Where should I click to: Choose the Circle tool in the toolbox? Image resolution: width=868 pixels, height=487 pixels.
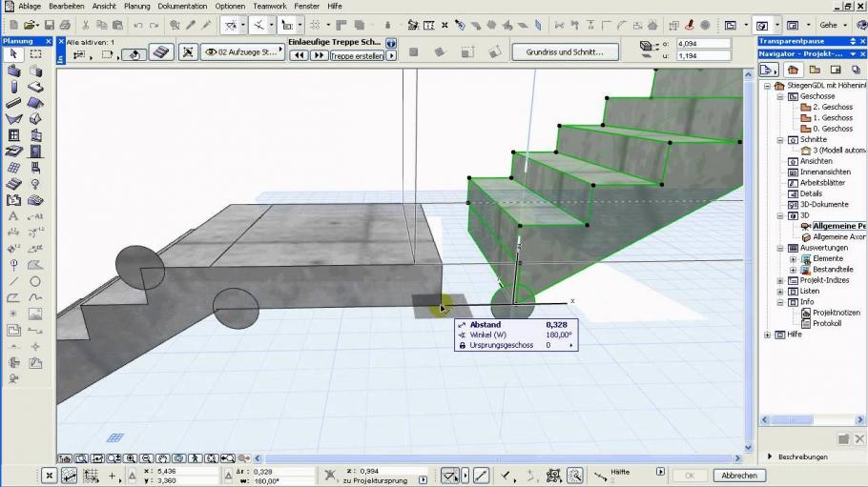[x=35, y=281]
